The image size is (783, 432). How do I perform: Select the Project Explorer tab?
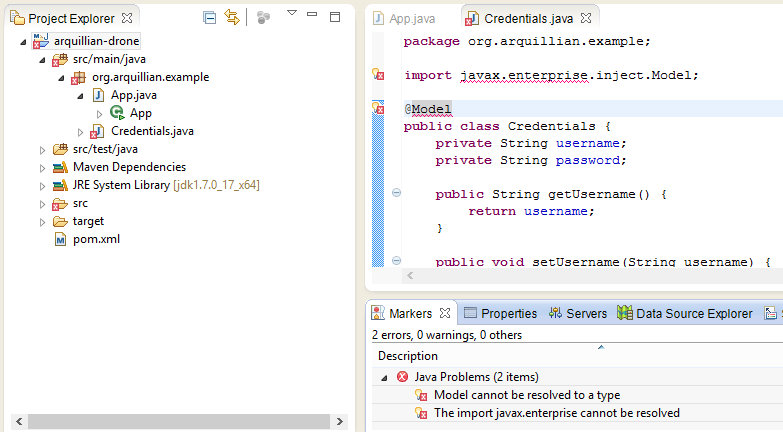pyautogui.click(x=71, y=18)
